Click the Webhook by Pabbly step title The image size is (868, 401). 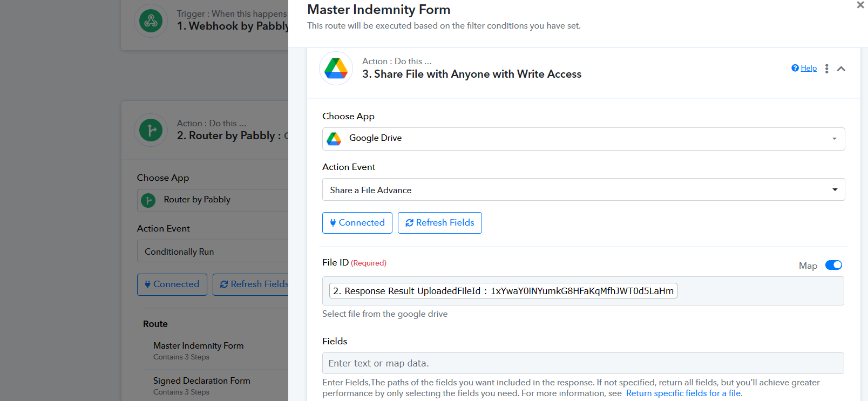tap(233, 26)
